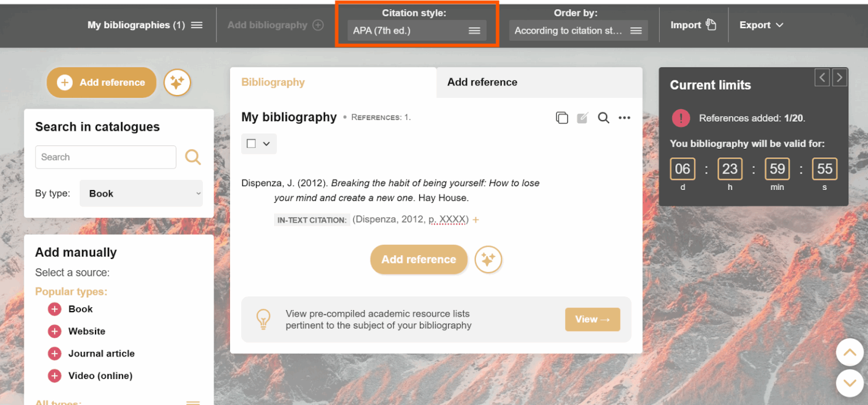Copy the bibliography using the copy icon
This screenshot has height=405, width=868.
tap(562, 118)
